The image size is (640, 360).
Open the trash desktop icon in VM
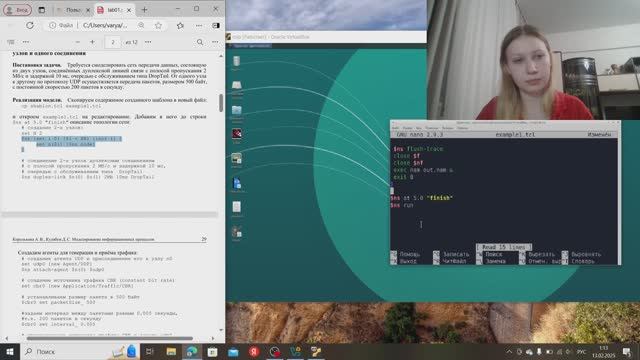[236, 62]
